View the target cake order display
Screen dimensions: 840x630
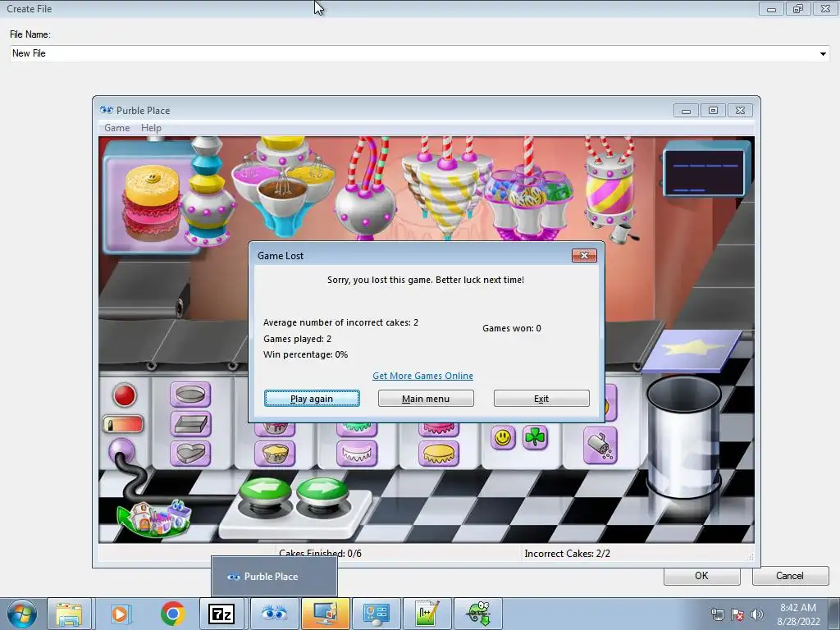[150, 197]
